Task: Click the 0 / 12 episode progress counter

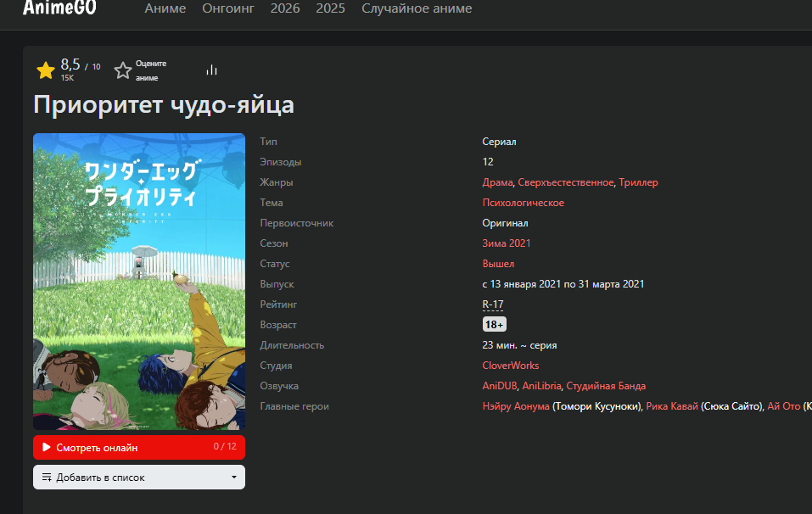Action: click(225, 446)
